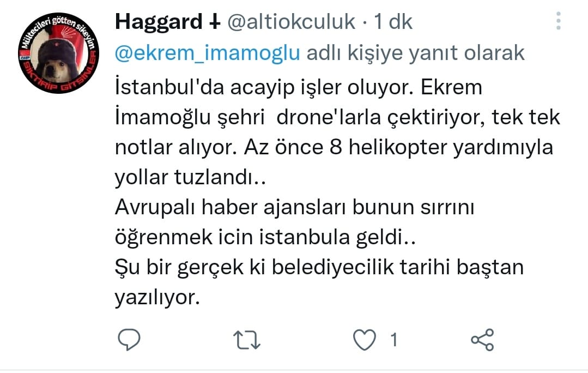Image resolution: width=588 pixels, height=373 pixels.
Task: Visit the @altiokculuk handle
Action: [292, 22]
